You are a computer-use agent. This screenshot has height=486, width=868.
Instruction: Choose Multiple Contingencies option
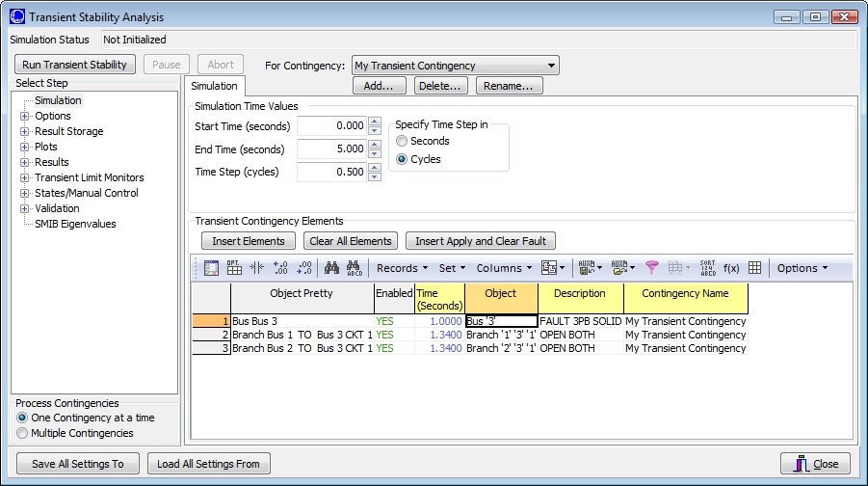(21, 433)
